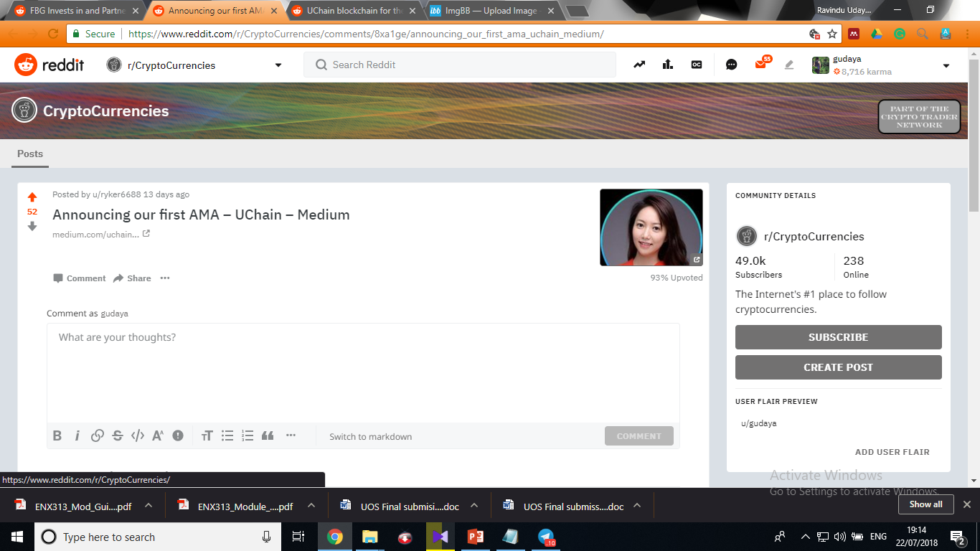Viewport: 980px width, 551px height.
Task: Select the Posts tab
Action: pos(30,154)
